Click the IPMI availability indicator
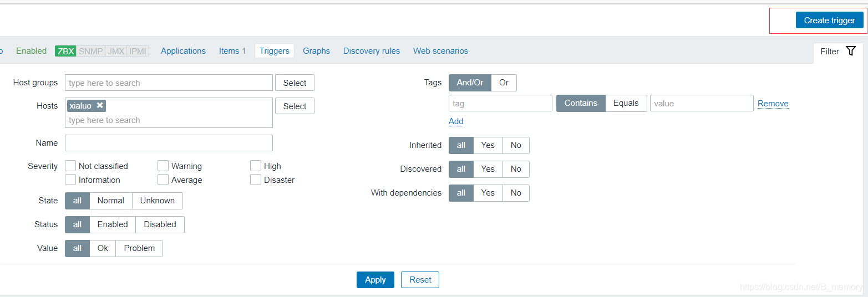This screenshot has width=868, height=297. (138, 51)
